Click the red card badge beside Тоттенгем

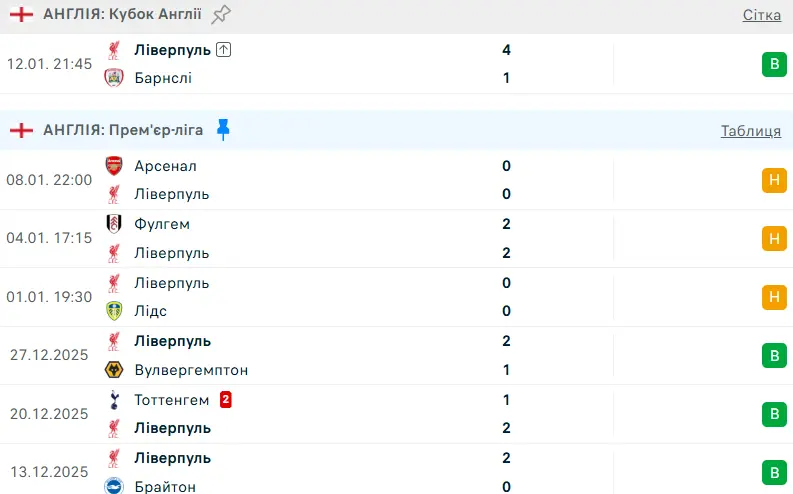click(226, 400)
